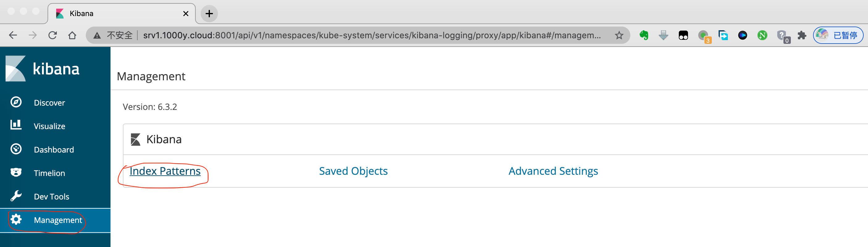This screenshot has height=247, width=868.
Task: Open a new browser tab
Action: 209,14
